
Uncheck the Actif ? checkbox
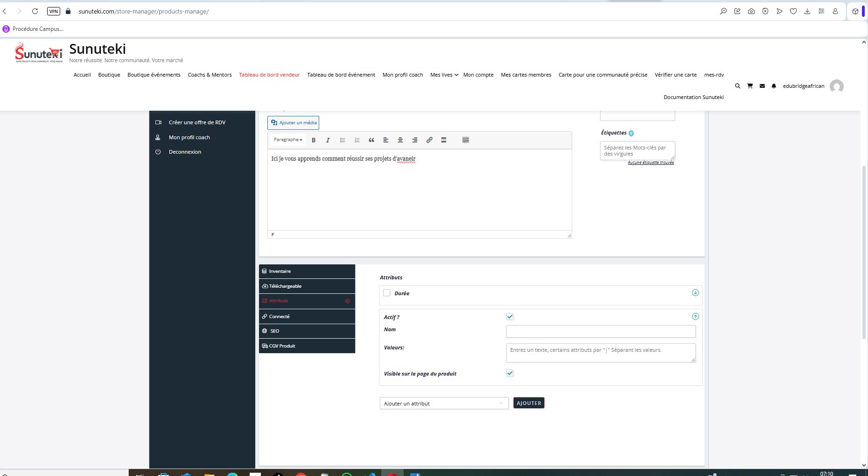[510, 317]
